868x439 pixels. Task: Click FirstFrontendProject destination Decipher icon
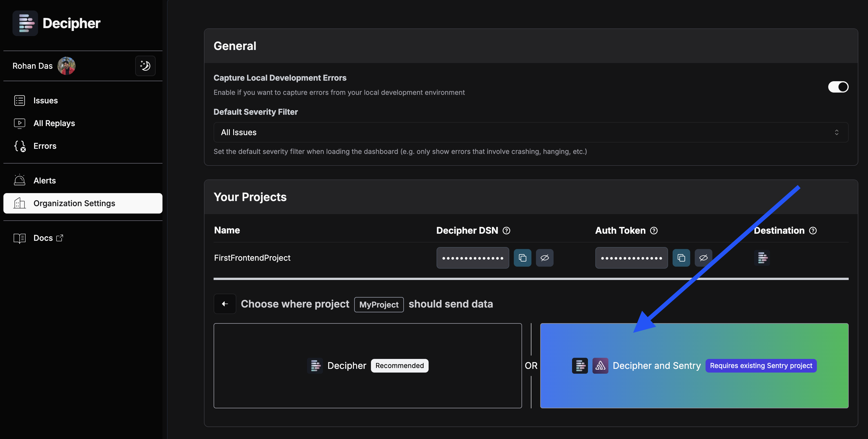[x=762, y=258]
